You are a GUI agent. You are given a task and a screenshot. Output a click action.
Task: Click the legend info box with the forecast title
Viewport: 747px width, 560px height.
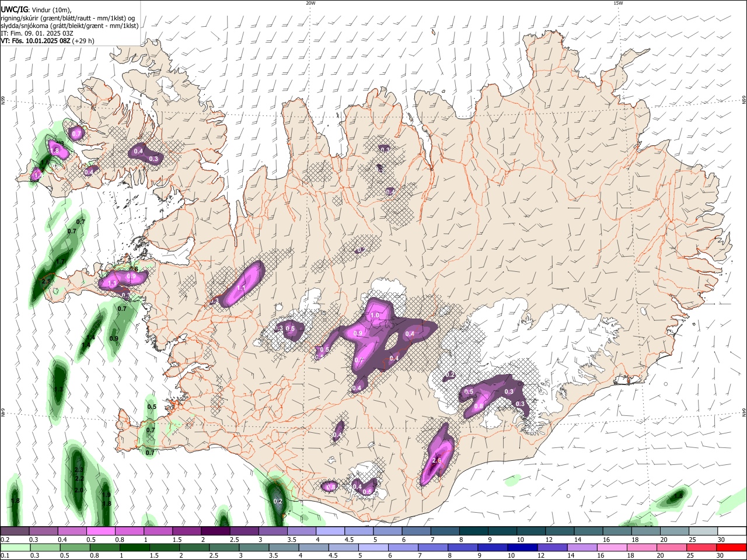(70, 23)
